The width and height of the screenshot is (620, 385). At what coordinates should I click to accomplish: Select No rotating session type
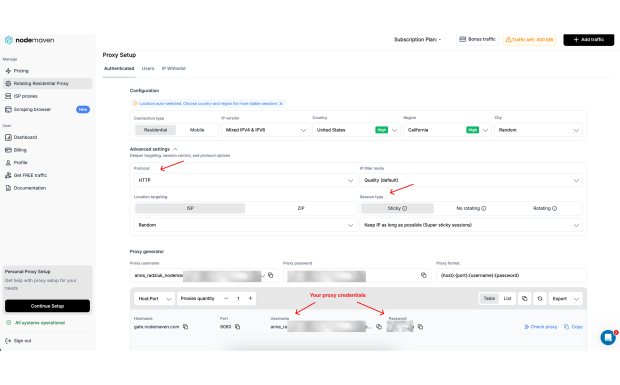pyautogui.click(x=471, y=208)
